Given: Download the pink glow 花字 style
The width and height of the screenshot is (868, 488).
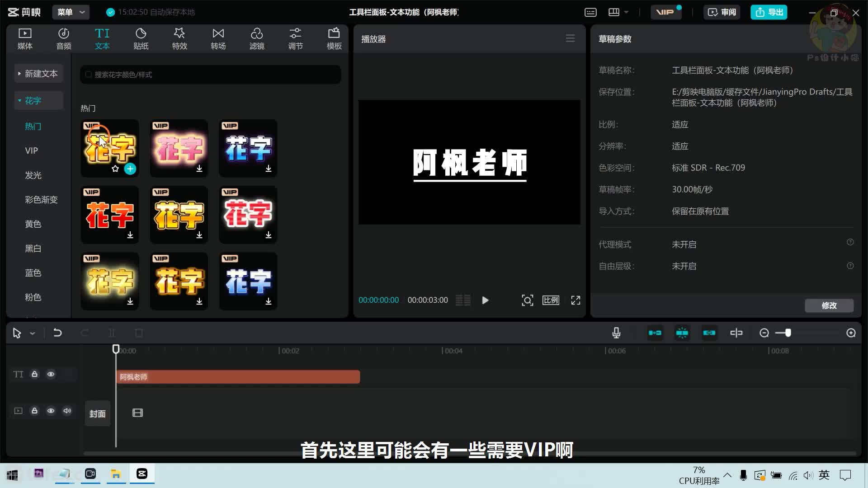Looking at the screenshot, I should (x=199, y=169).
